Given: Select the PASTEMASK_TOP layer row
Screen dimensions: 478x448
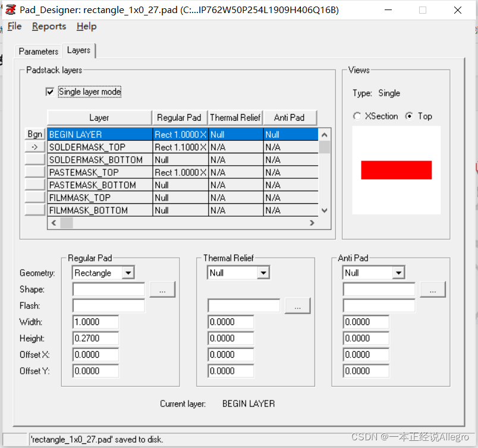Looking at the screenshot, I should point(183,172).
